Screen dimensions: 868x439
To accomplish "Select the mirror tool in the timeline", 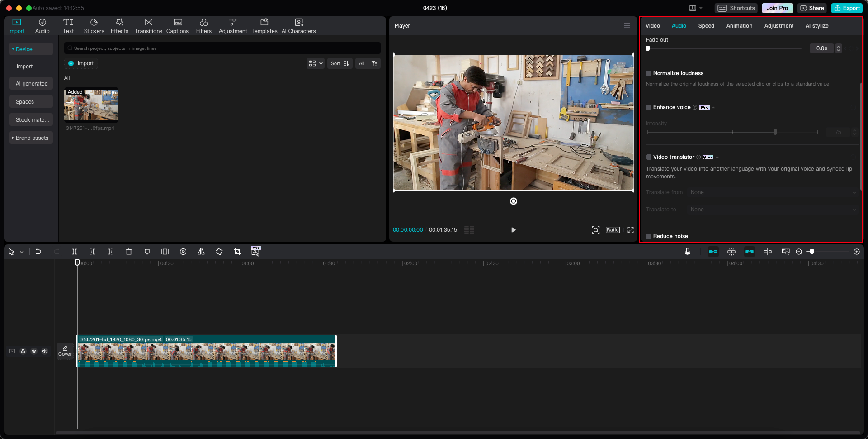I will coord(201,252).
